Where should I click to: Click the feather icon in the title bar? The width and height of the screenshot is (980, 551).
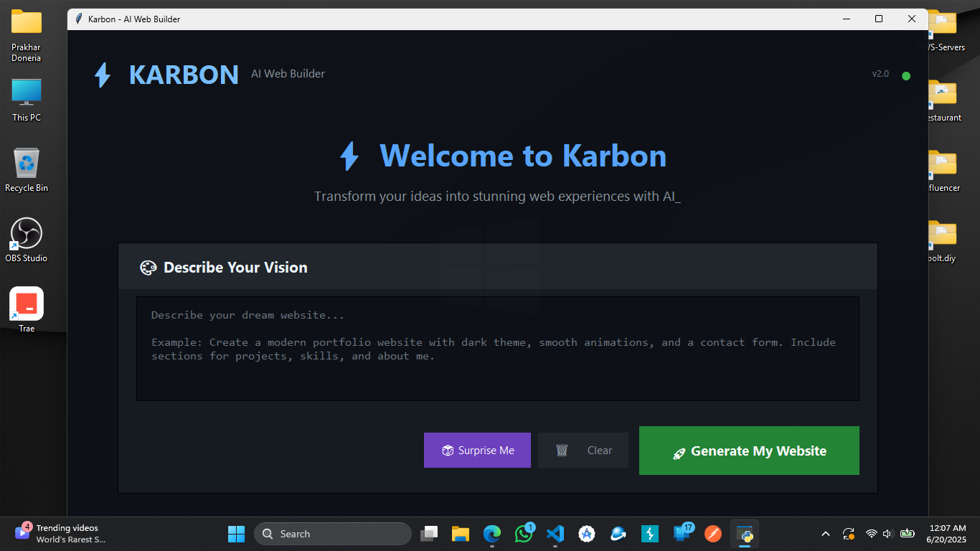(79, 19)
